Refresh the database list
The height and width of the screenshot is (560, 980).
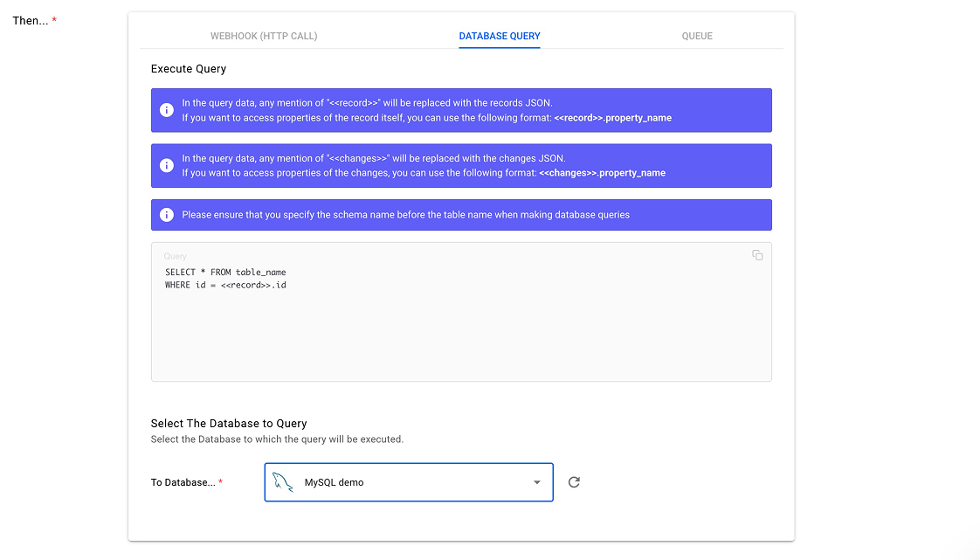[574, 482]
